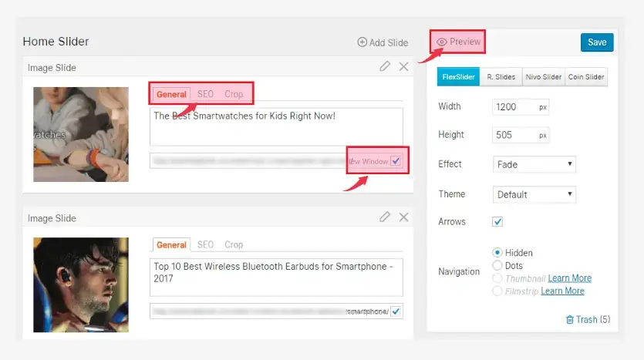Select Dots navigation option
This screenshot has height=360, width=644.
coord(497,266)
